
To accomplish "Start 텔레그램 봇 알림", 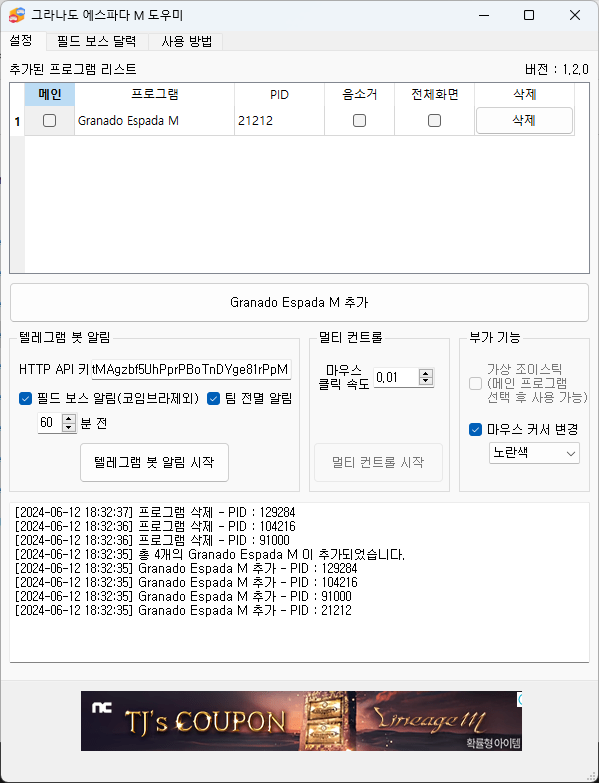I will (x=154, y=462).
